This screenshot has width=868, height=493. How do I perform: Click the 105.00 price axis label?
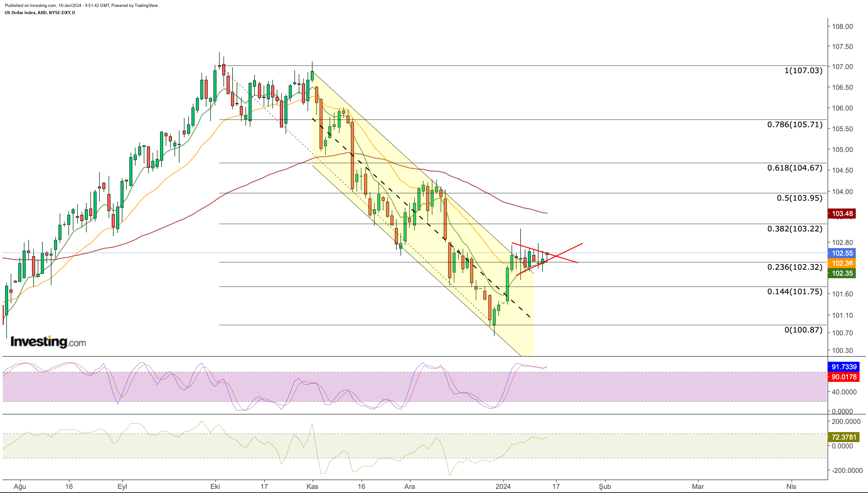click(x=842, y=149)
